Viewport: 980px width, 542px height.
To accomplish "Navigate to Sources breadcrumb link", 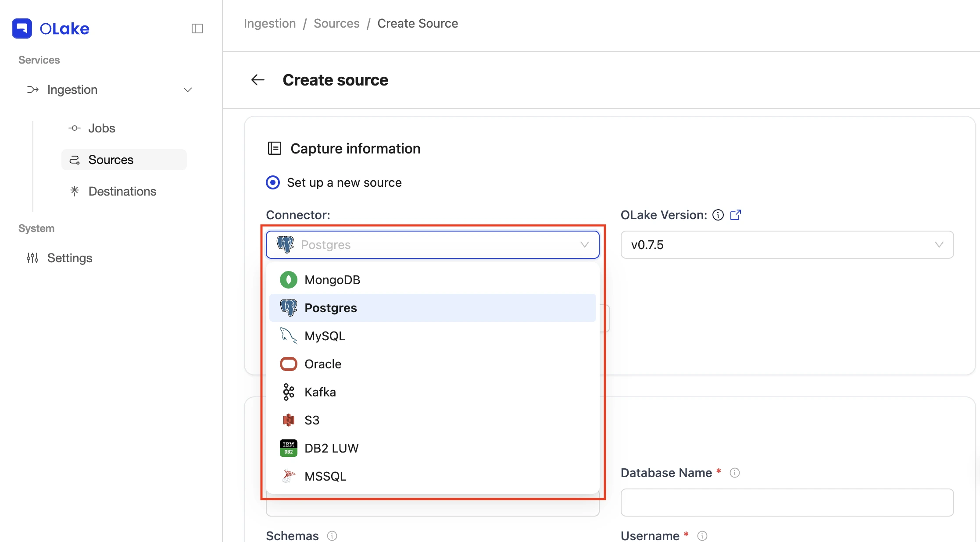I will [336, 23].
